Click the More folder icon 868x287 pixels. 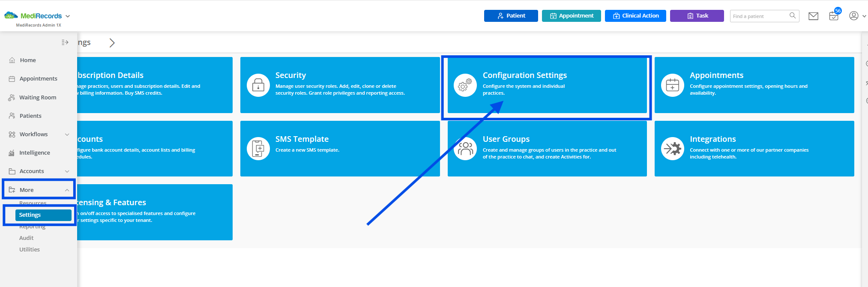tap(12, 190)
